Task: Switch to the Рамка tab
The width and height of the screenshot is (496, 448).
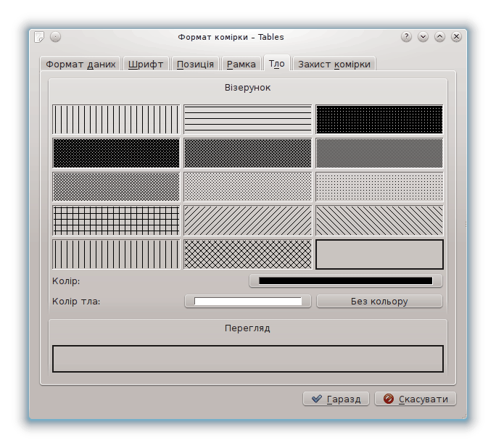Action: point(241,64)
